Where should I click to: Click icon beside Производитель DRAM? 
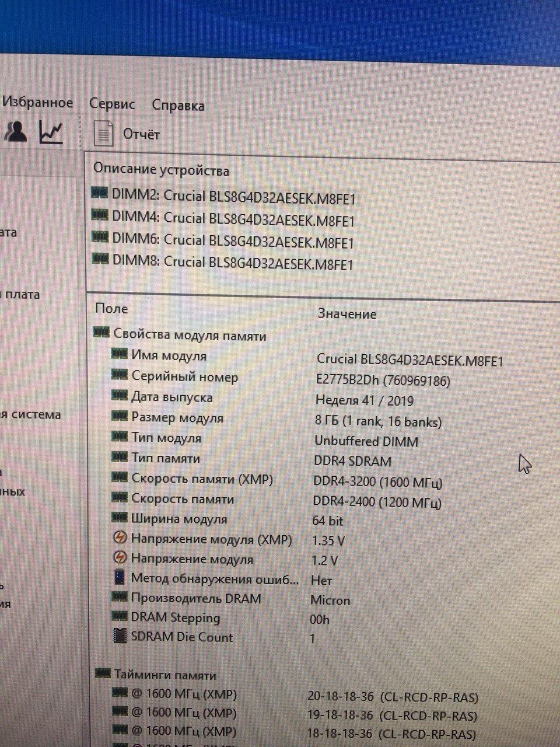pos(120,596)
